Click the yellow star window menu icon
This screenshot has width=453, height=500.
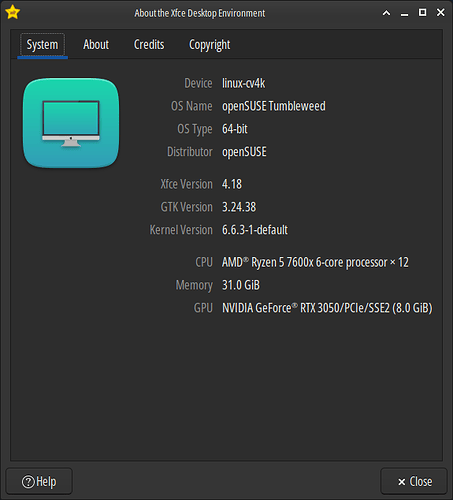tap(13, 12)
